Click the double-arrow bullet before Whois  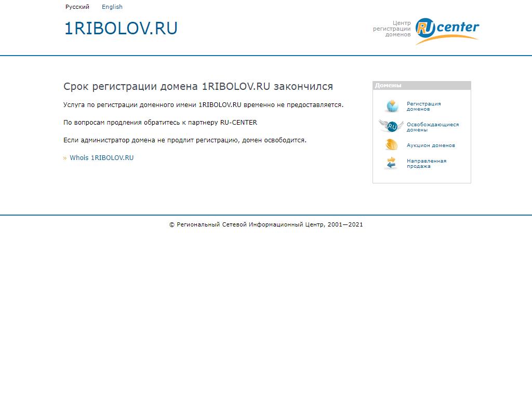pos(65,158)
